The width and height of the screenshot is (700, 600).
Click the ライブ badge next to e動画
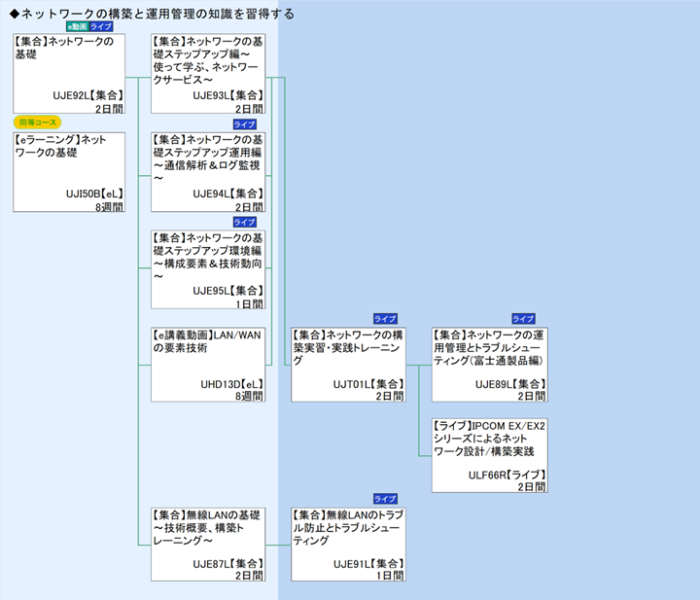coord(101,27)
